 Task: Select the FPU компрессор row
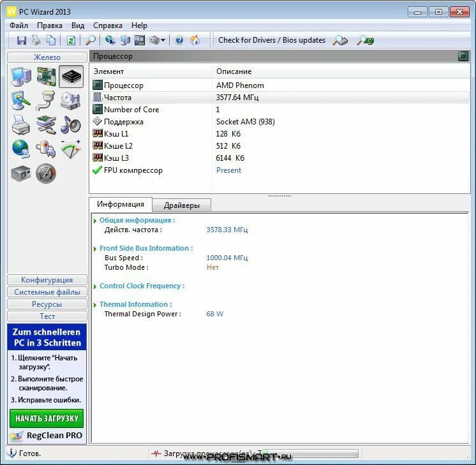click(280, 170)
